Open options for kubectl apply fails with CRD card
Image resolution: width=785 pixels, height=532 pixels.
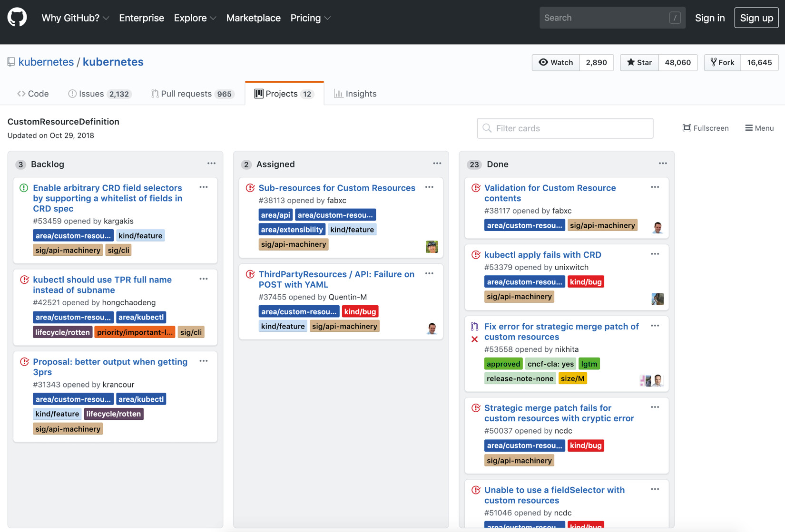(x=655, y=254)
